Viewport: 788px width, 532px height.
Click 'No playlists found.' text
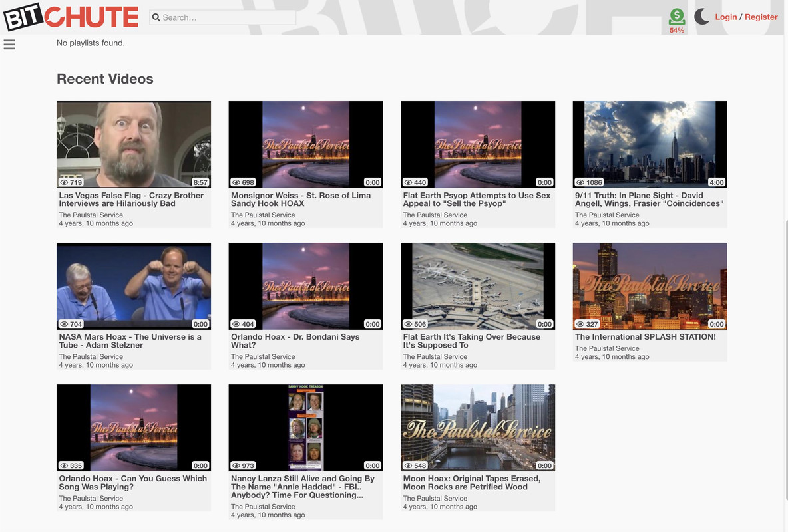(x=91, y=43)
